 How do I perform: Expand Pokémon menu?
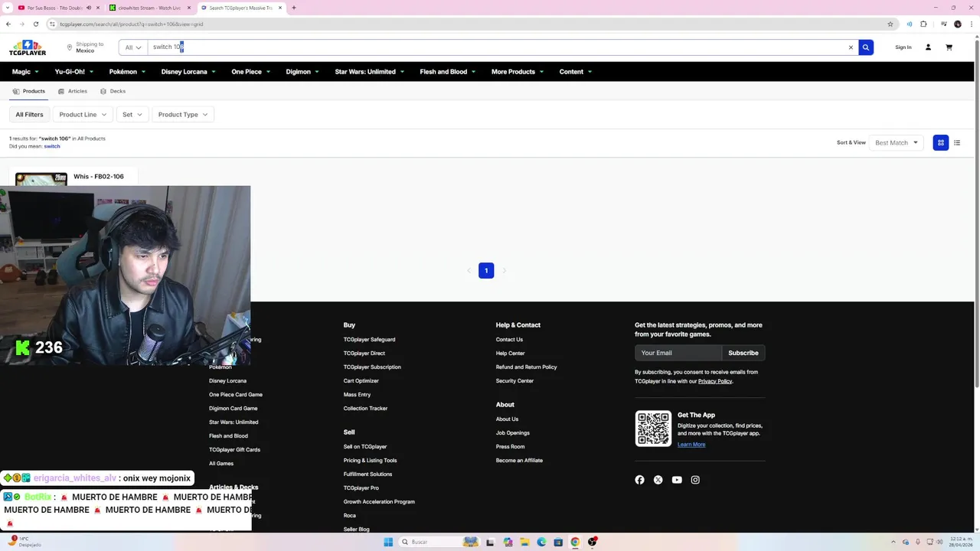pos(127,72)
